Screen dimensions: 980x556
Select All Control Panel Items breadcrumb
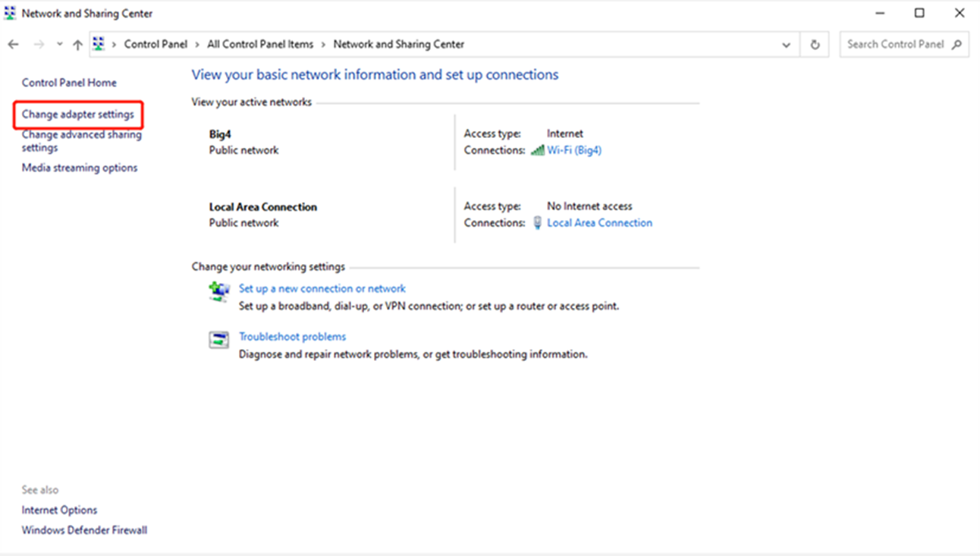pos(260,45)
